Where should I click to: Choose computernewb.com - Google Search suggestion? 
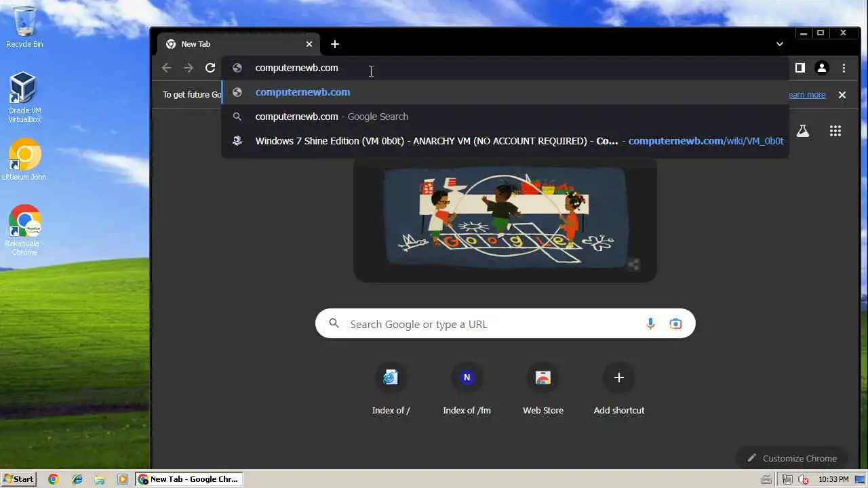505,117
